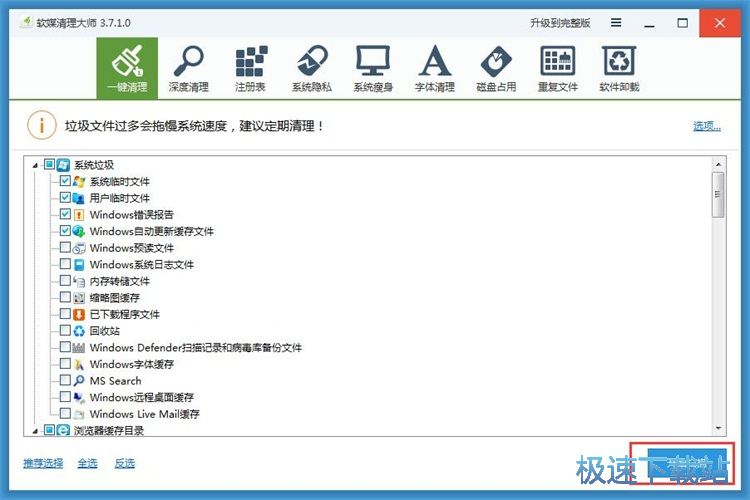Uncheck Windows错误报告 checkbox

65,214
